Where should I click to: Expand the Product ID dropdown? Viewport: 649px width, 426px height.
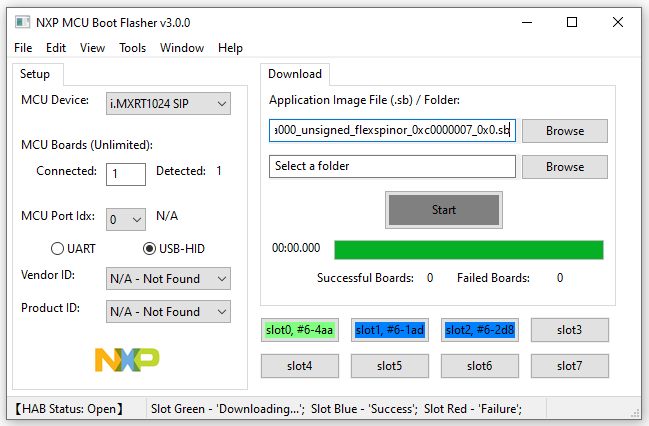[x=168, y=311]
